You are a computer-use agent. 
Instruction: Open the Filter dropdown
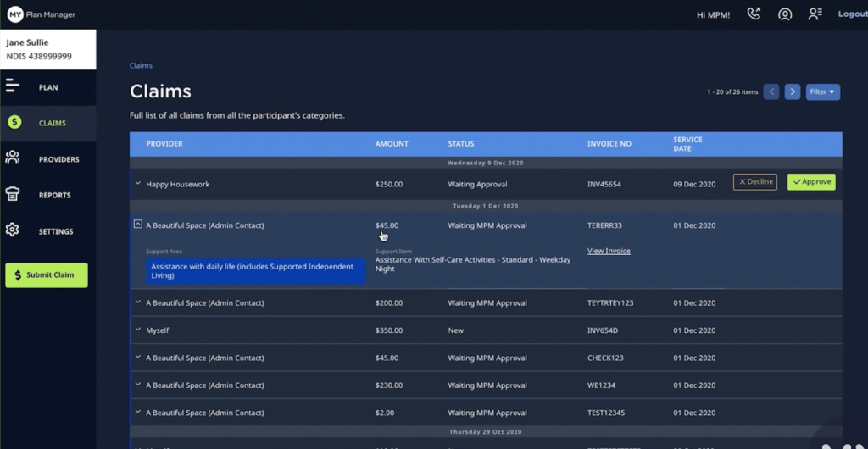(x=822, y=92)
